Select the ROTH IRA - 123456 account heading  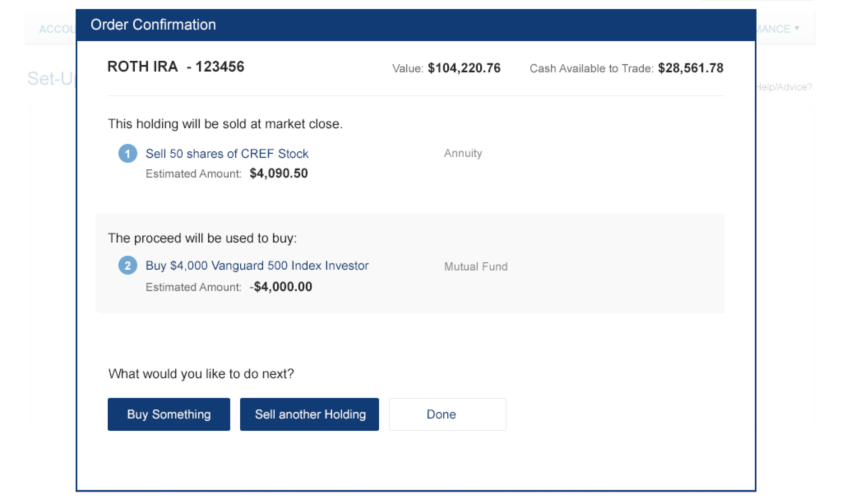(x=176, y=67)
